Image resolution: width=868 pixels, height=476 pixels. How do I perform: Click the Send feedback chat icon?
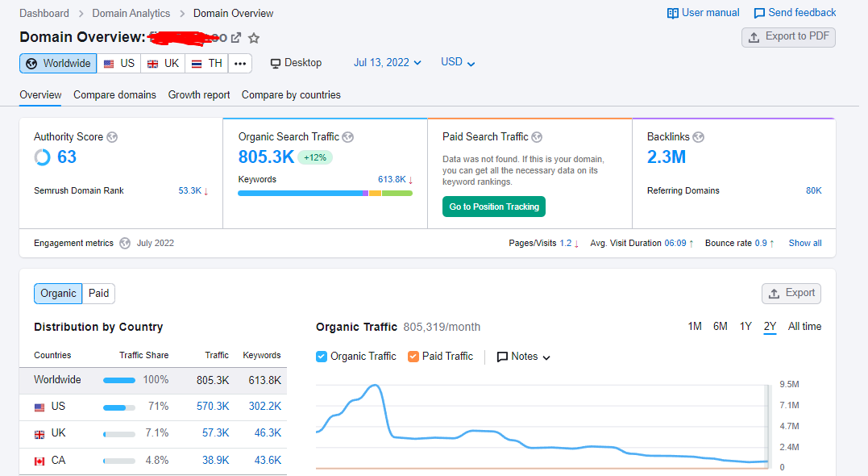click(759, 13)
